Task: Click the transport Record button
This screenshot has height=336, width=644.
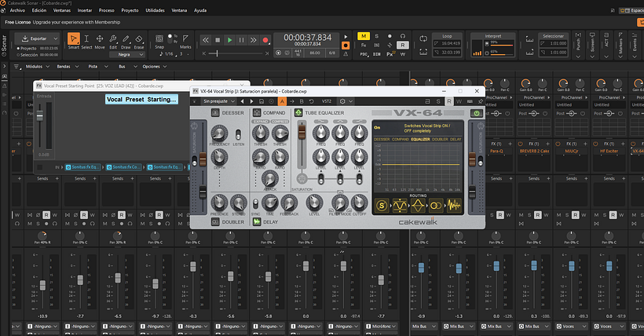Action: [265, 39]
